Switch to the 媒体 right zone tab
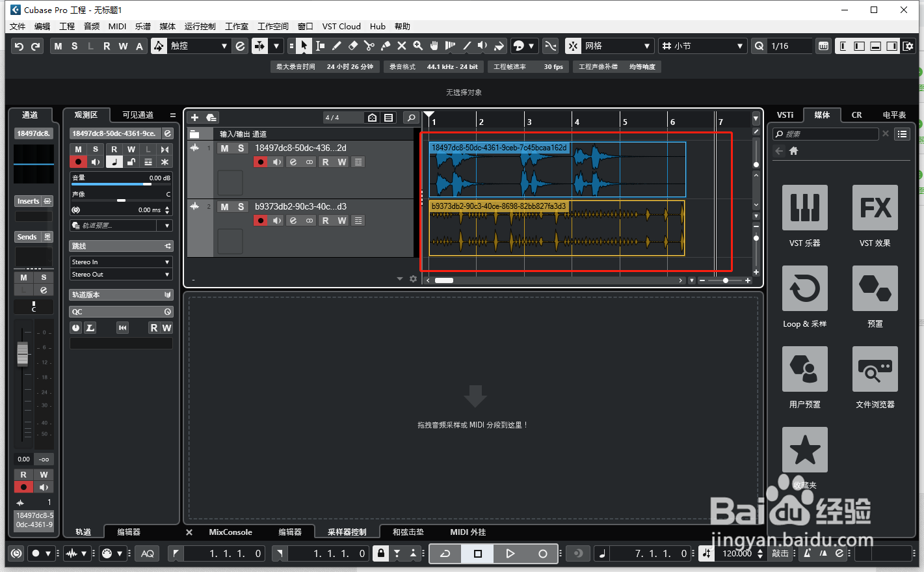 822,115
